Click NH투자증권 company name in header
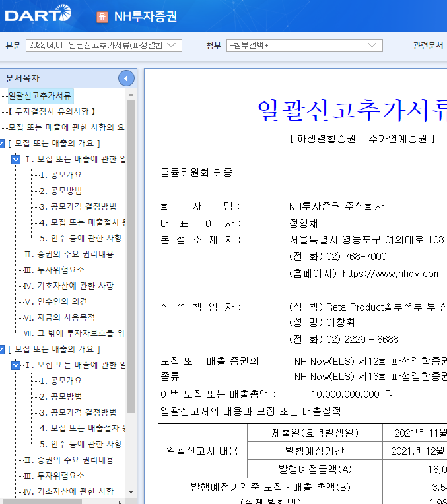Viewport: 447px width, 504px height. coord(145,16)
